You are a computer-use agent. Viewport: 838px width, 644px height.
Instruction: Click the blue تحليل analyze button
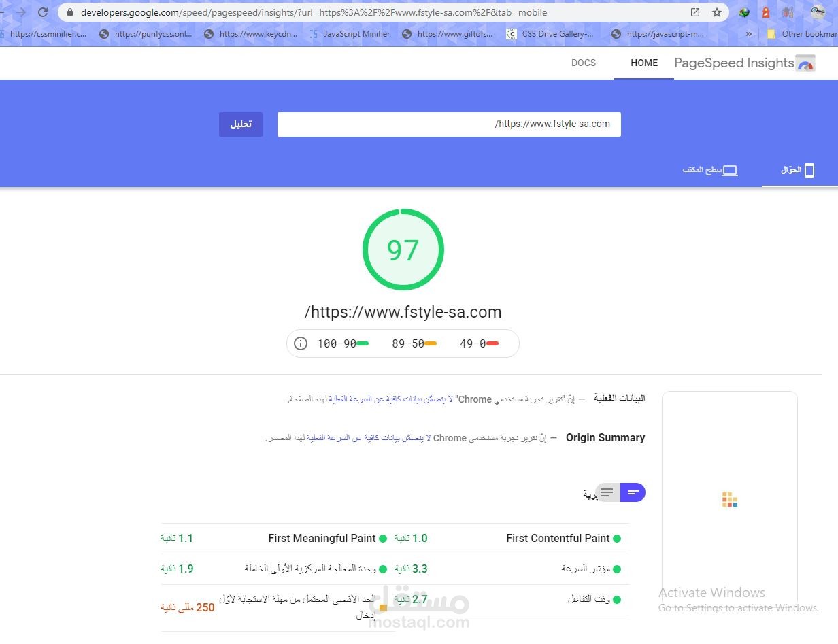coord(241,124)
